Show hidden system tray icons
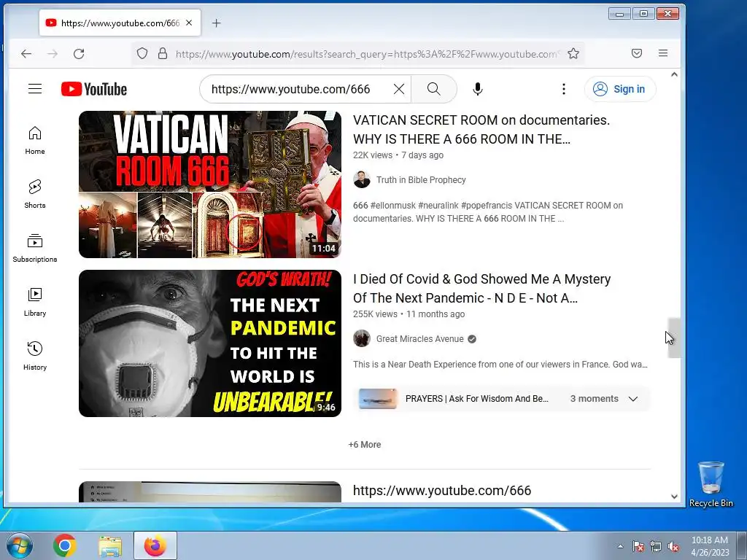 (x=620, y=547)
